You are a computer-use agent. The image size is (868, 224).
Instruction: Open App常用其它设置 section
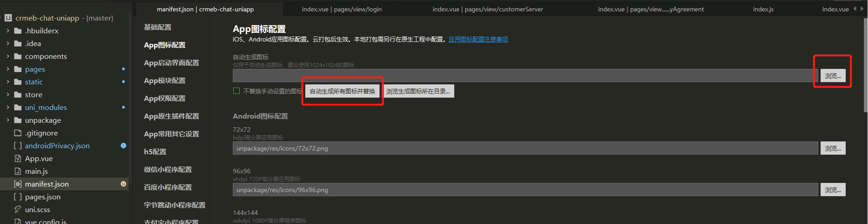point(171,134)
